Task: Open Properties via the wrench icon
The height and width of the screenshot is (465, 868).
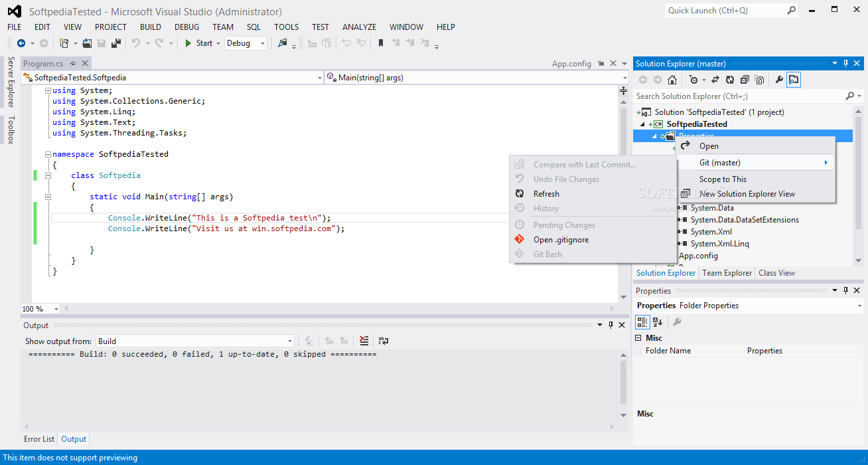Action: 779,80
